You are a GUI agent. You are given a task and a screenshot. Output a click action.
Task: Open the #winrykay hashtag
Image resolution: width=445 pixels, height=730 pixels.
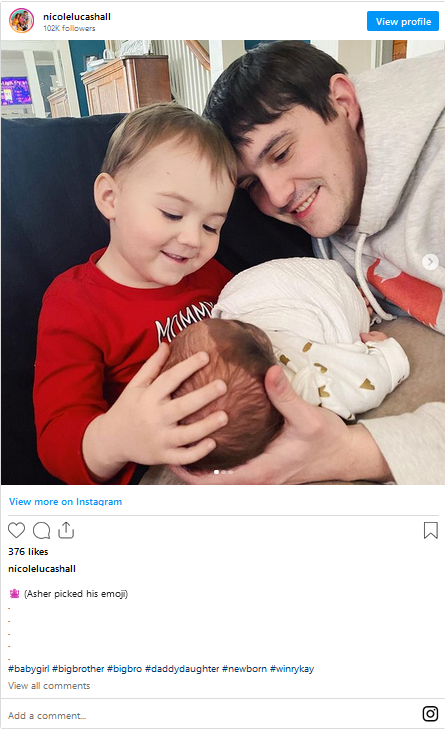tap(292, 669)
